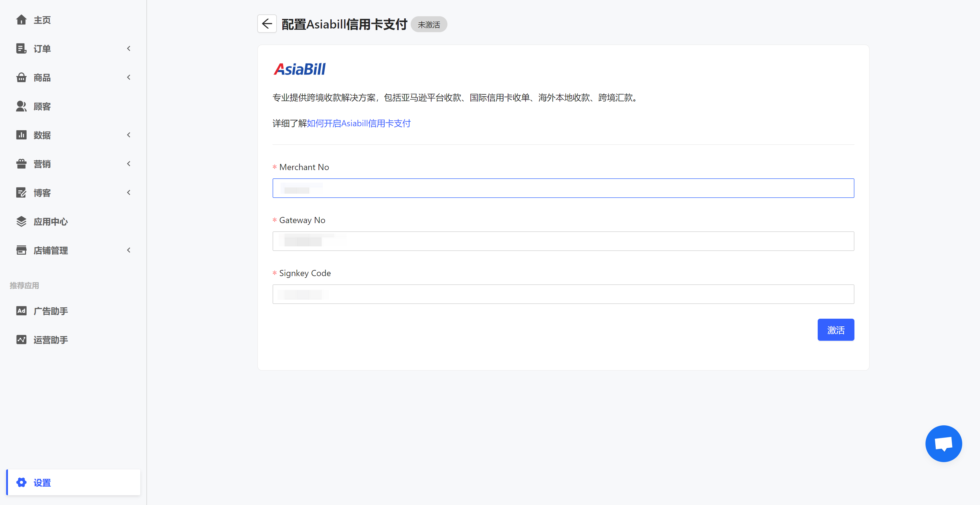Click the 店铺管理 label in sidebar

[51, 250]
